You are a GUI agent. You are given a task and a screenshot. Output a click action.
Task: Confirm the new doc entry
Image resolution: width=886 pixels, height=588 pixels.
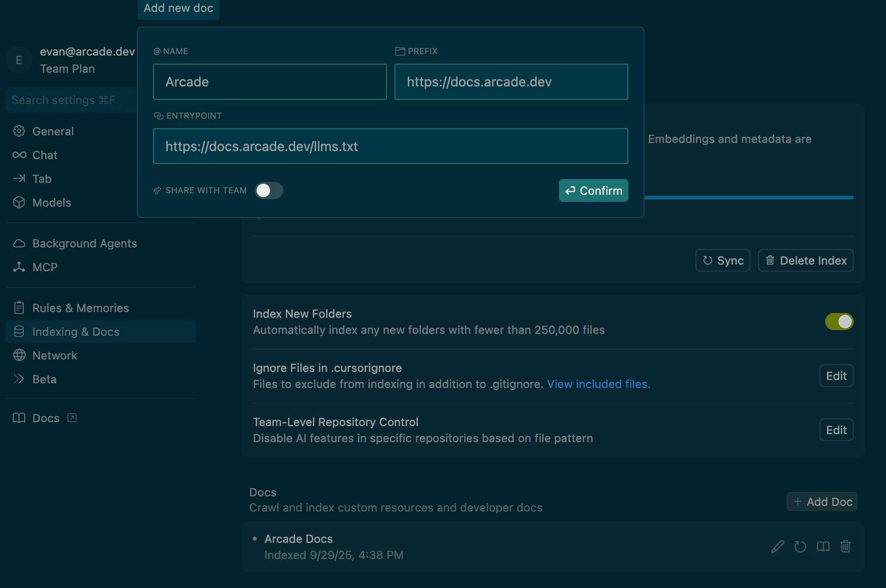coord(593,190)
